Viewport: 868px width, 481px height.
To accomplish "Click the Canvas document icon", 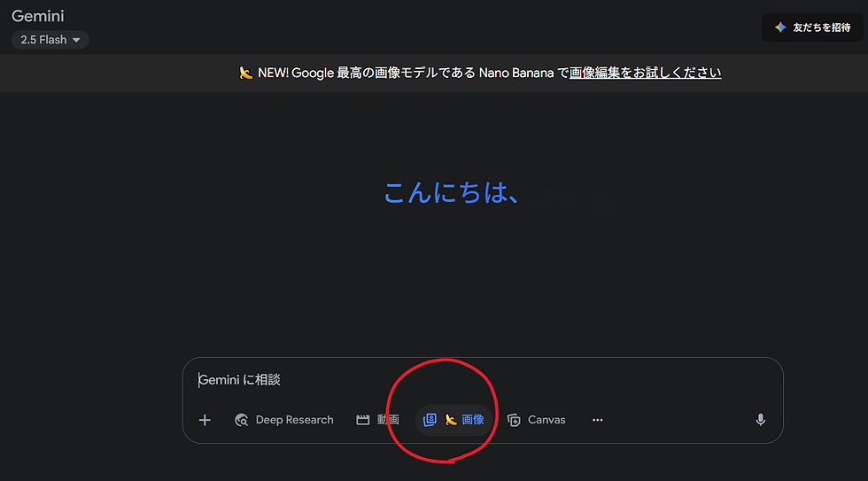I will click(514, 420).
